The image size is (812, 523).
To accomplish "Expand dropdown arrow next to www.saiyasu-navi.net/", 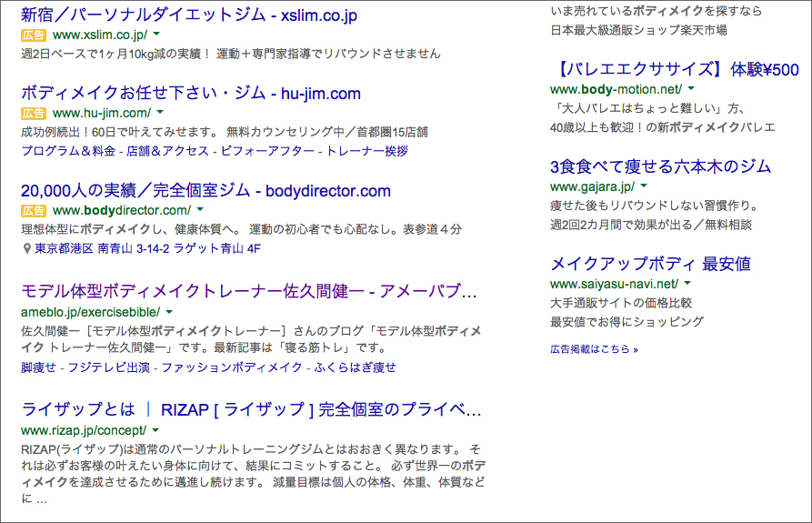I will [x=687, y=283].
